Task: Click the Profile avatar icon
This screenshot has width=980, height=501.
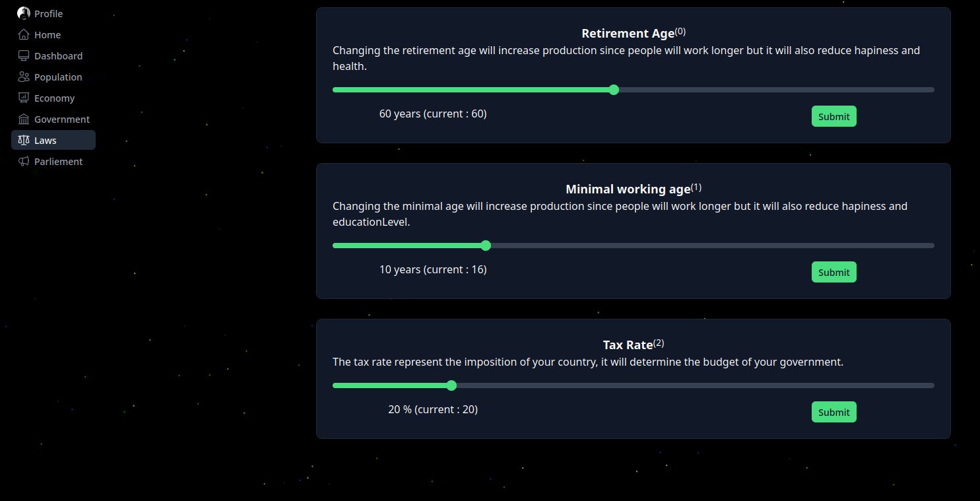Action: point(24,13)
